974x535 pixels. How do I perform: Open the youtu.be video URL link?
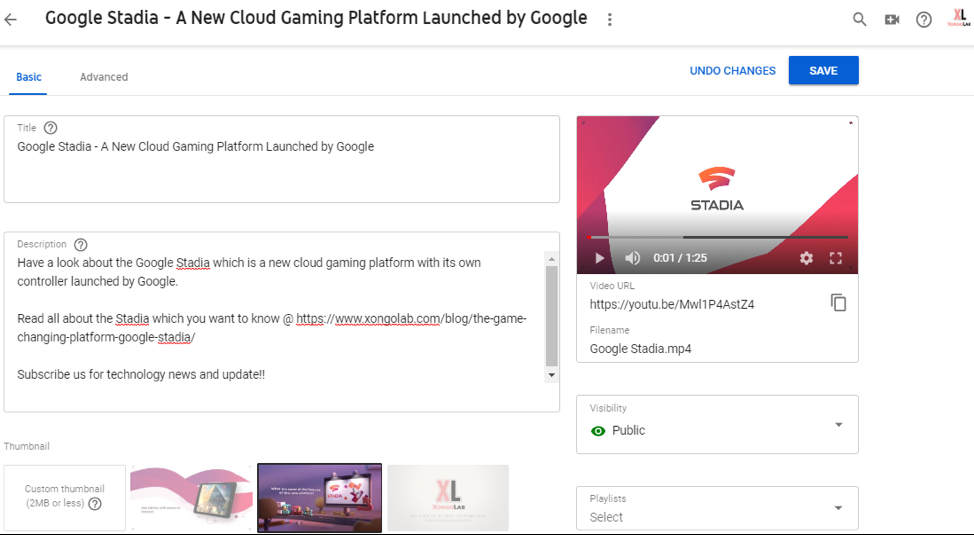(x=672, y=304)
